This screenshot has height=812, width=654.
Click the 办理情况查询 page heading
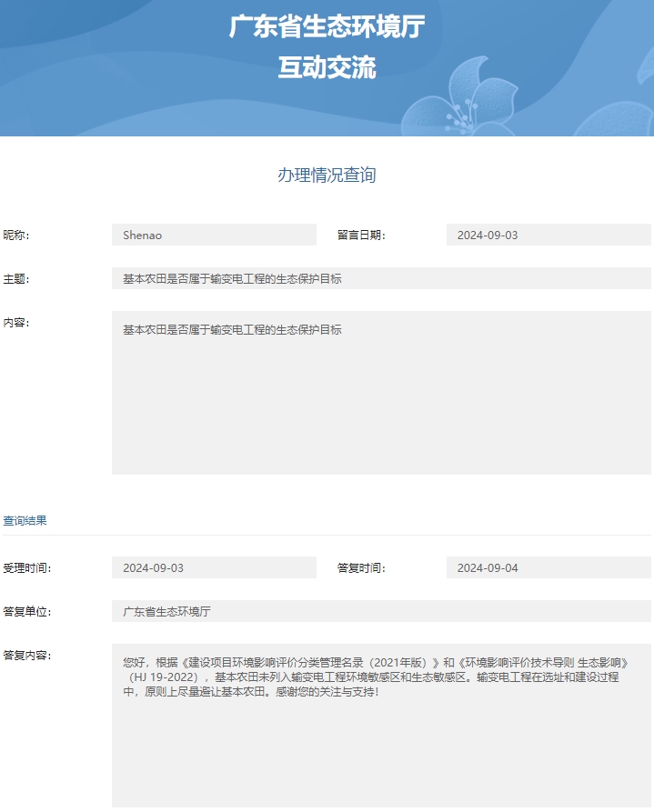point(327,175)
